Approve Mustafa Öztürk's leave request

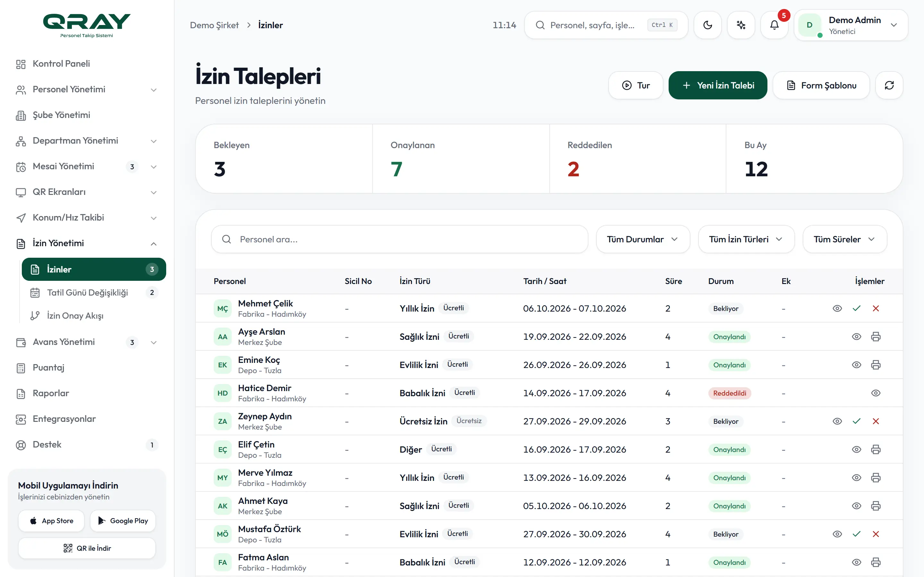tap(856, 534)
